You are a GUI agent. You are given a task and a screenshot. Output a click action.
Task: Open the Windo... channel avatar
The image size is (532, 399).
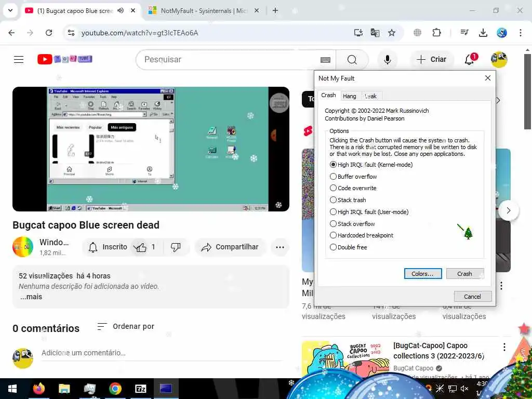click(x=23, y=247)
